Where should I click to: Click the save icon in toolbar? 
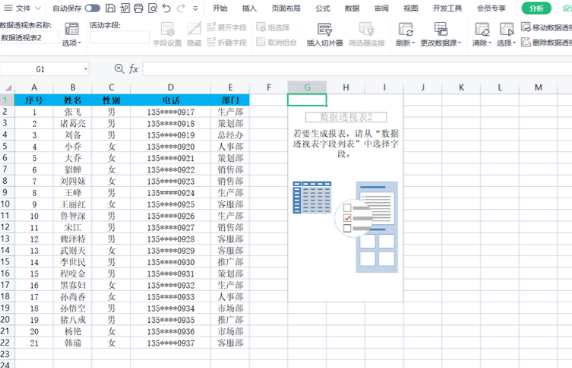[111, 8]
